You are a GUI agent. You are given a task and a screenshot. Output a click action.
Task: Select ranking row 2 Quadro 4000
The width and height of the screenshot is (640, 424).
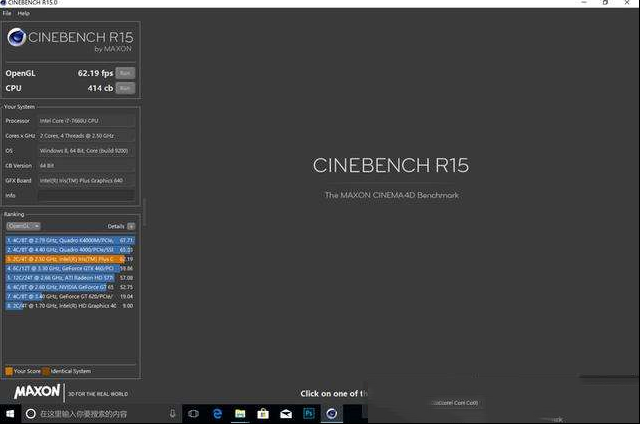70,250
